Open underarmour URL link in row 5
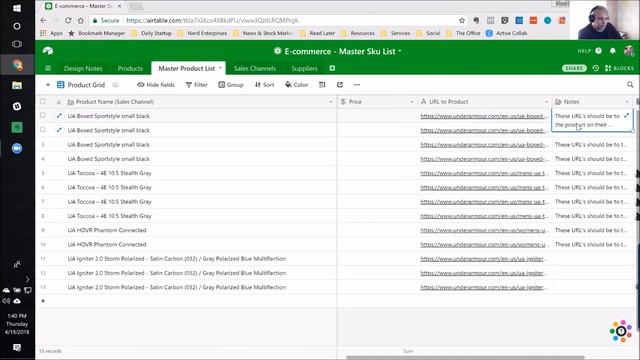This screenshot has width=640, height=360. (x=484, y=173)
